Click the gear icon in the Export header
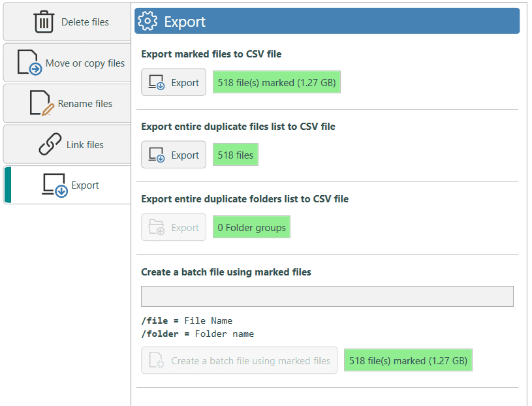 [x=148, y=22]
